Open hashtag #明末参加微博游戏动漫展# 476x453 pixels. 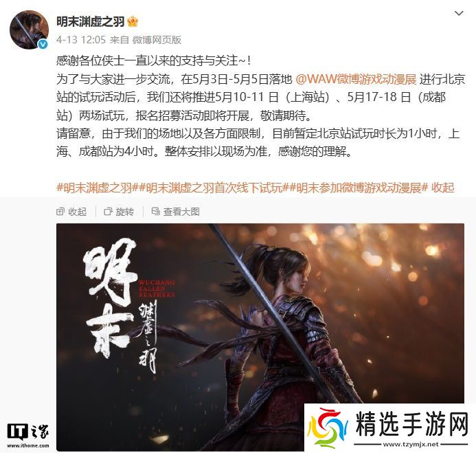pyautogui.click(x=359, y=188)
